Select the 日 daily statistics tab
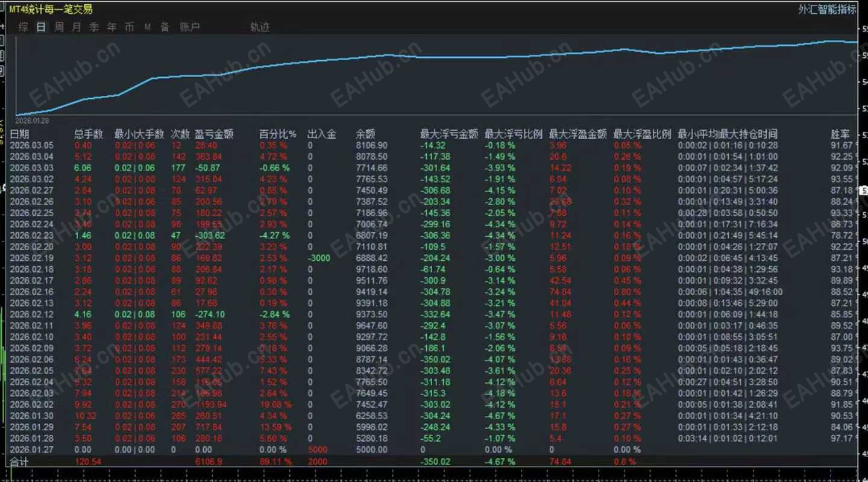This screenshot has width=868, height=482. point(41,27)
